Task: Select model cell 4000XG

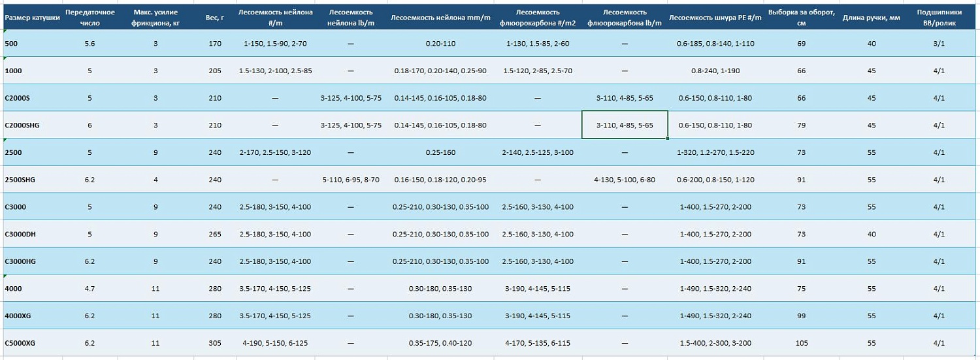Action: [x=32, y=316]
